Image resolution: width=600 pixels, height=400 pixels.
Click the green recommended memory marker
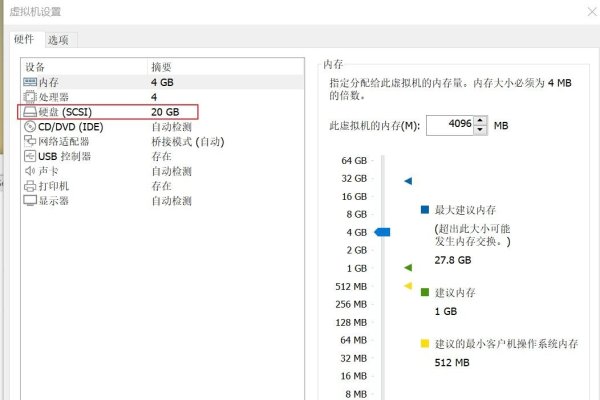pyautogui.click(x=408, y=268)
